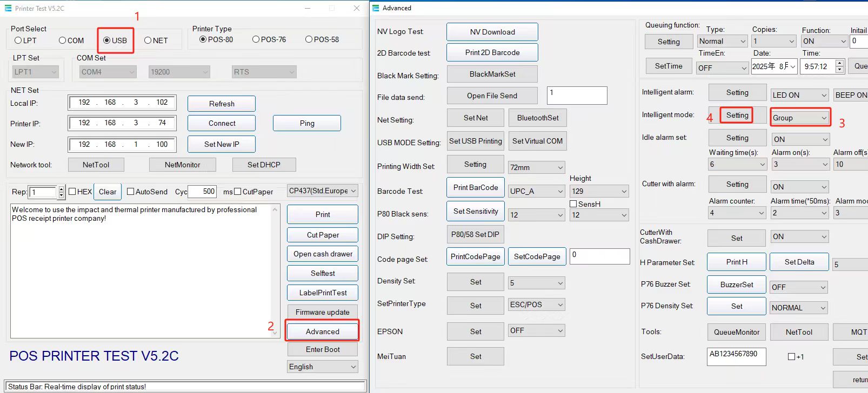Expand the Queuing Type Normal dropdown

pos(722,41)
